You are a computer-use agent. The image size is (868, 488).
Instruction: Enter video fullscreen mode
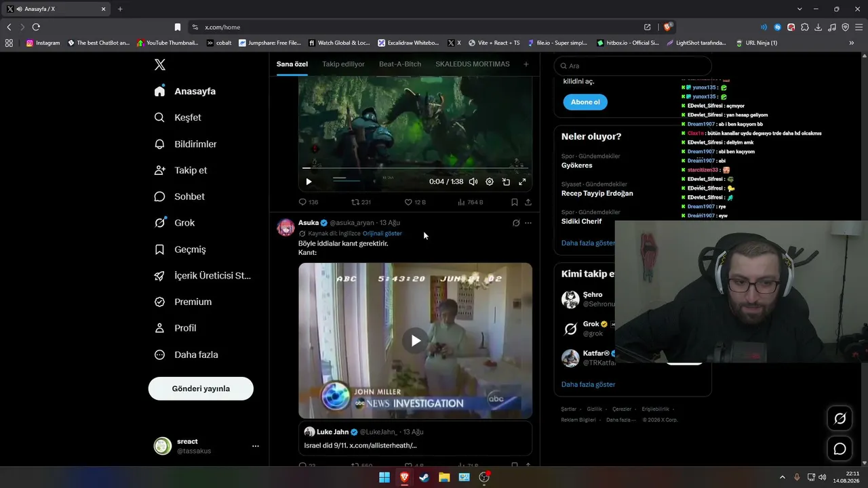[522, 182]
